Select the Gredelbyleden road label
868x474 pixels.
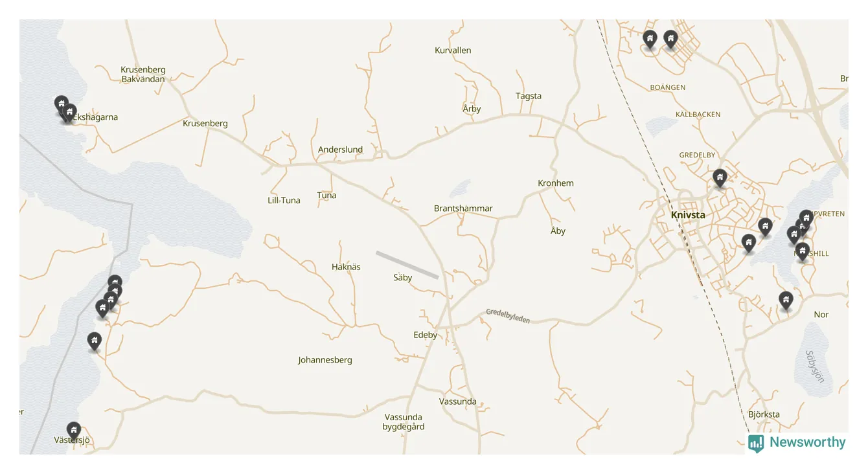tap(508, 316)
